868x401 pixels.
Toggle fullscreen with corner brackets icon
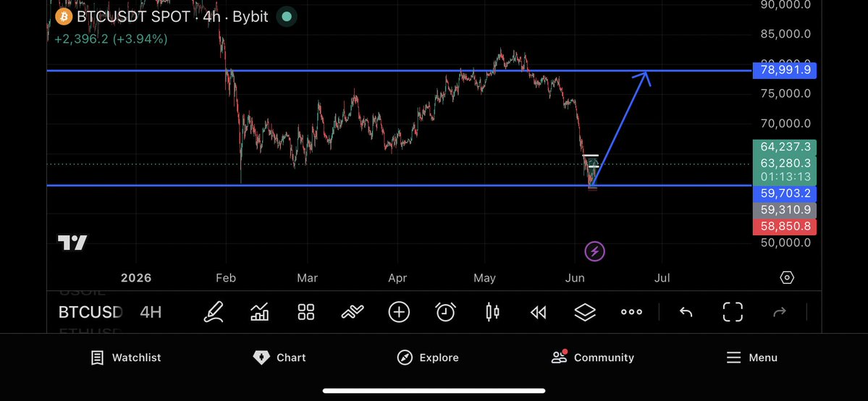click(x=733, y=312)
